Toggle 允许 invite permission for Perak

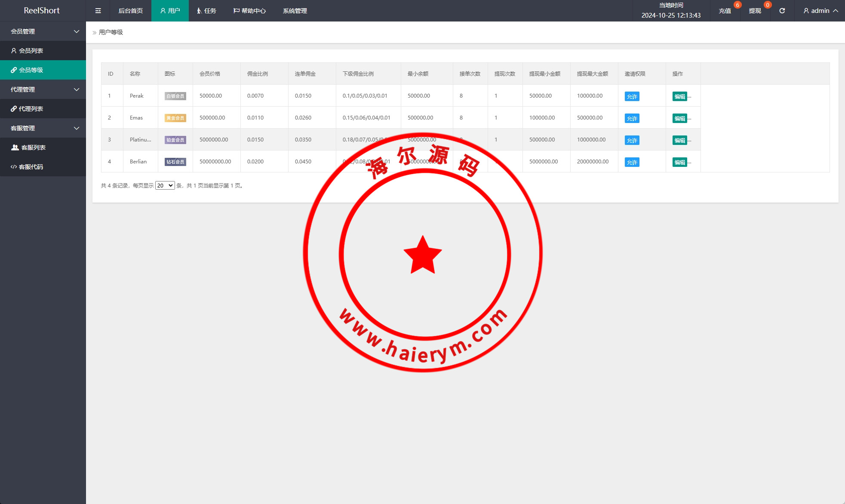(x=632, y=97)
